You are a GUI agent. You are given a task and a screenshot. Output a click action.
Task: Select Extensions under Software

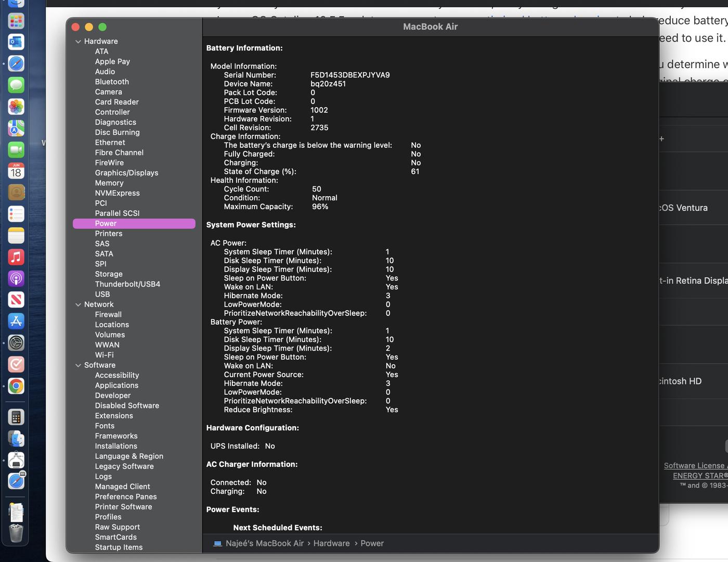pyautogui.click(x=114, y=416)
